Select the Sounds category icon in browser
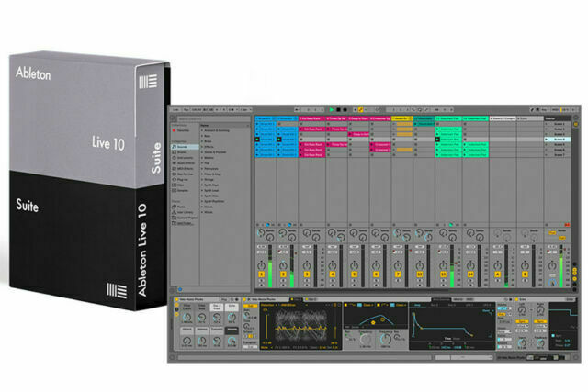 pos(174,147)
